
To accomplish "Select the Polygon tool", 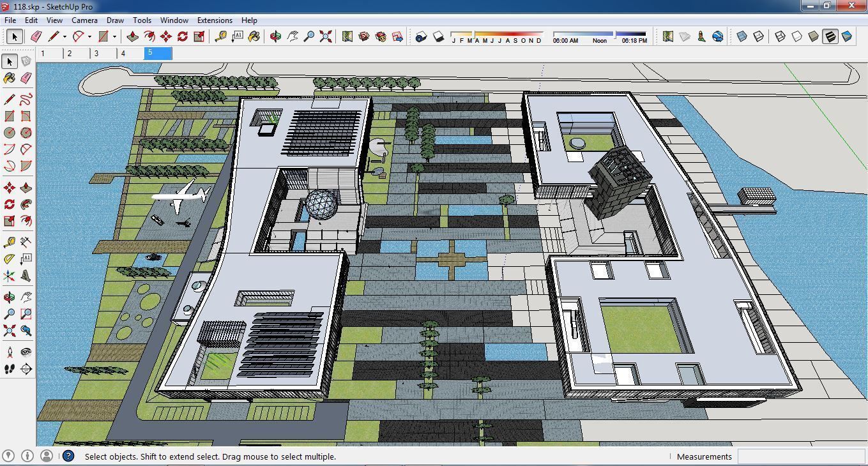I will click(26, 133).
